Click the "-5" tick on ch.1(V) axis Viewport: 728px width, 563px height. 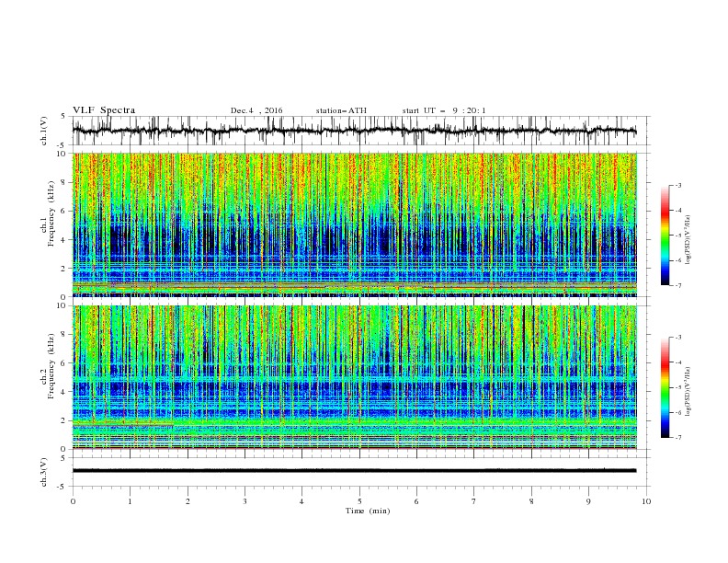coord(62,145)
